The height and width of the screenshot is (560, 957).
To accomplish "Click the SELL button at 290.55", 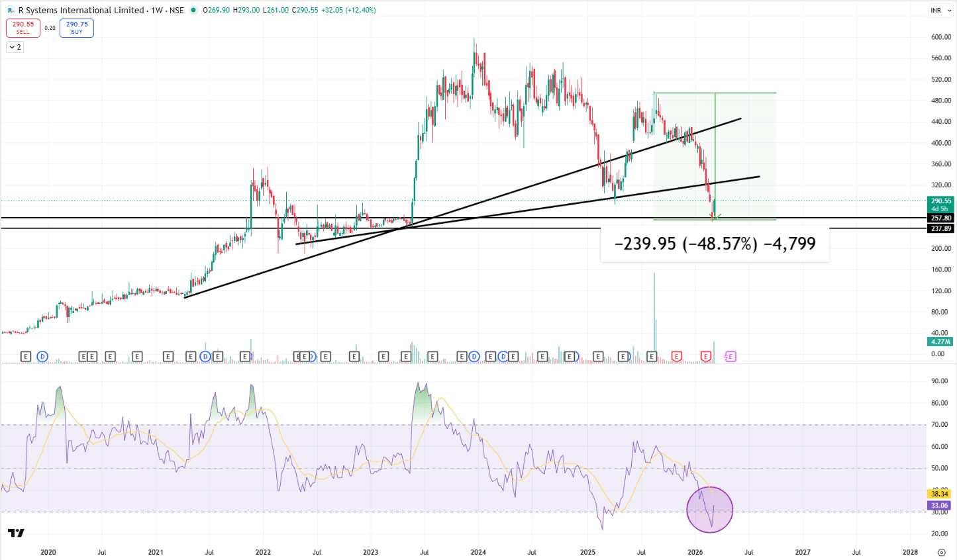I will point(23,28).
